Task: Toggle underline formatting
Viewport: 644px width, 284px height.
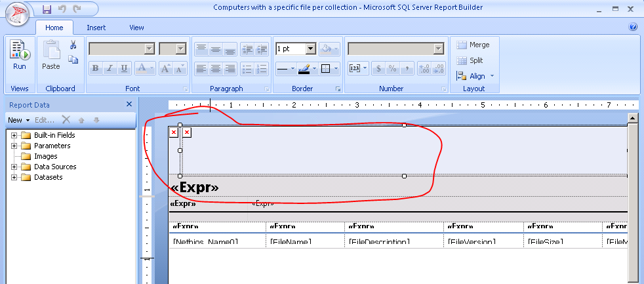Action: (x=124, y=69)
